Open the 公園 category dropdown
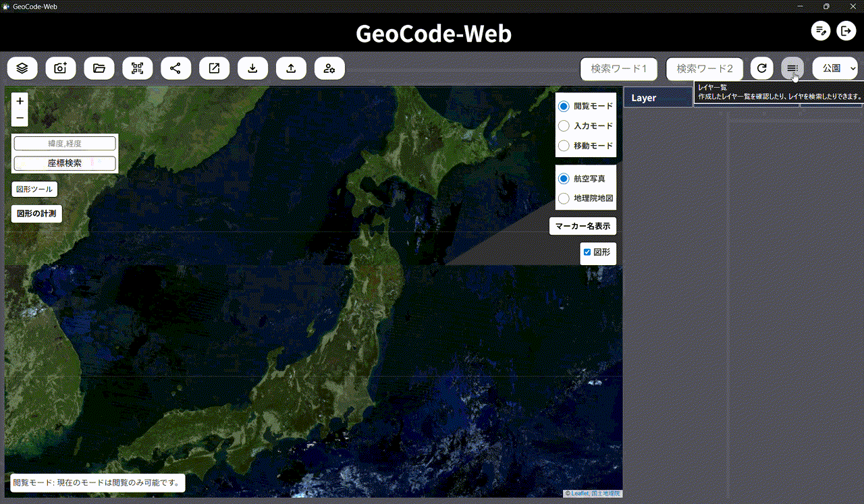864x504 pixels. point(836,68)
